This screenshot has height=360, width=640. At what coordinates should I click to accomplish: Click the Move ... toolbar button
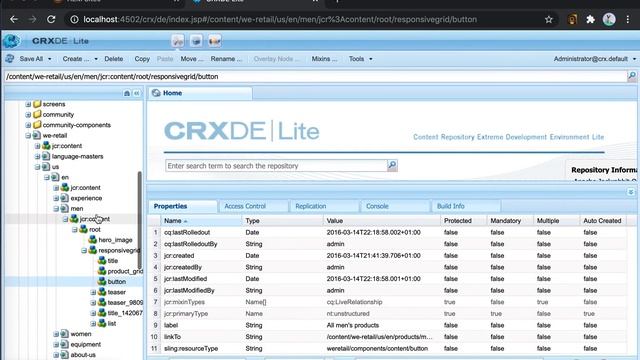click(x=191, y=59)
